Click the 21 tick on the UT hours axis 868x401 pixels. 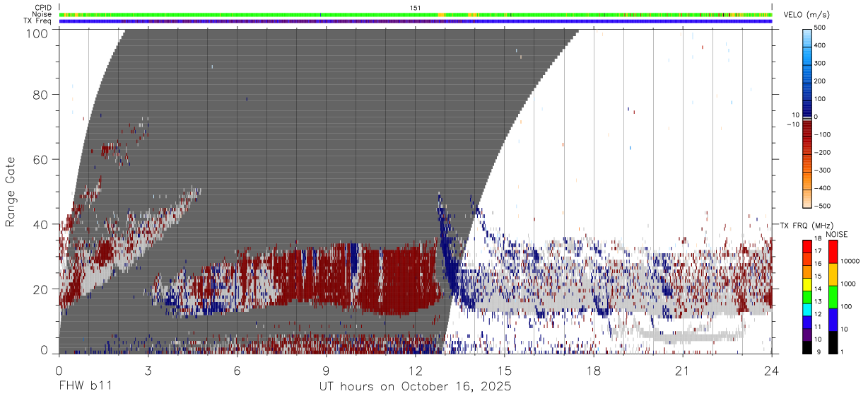(x=683, y=370)
